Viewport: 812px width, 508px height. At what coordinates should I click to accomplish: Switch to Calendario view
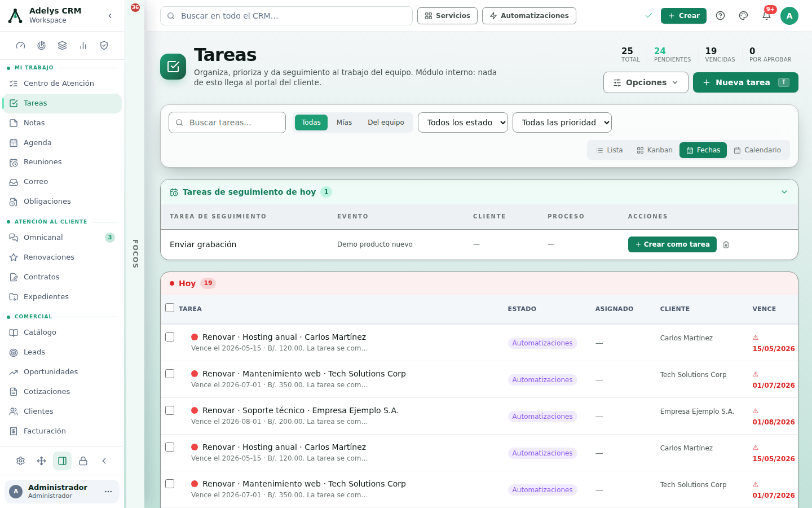[757, 150]
